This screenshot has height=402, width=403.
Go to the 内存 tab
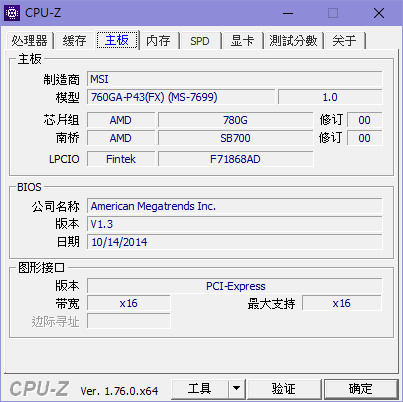pos(158,41)
